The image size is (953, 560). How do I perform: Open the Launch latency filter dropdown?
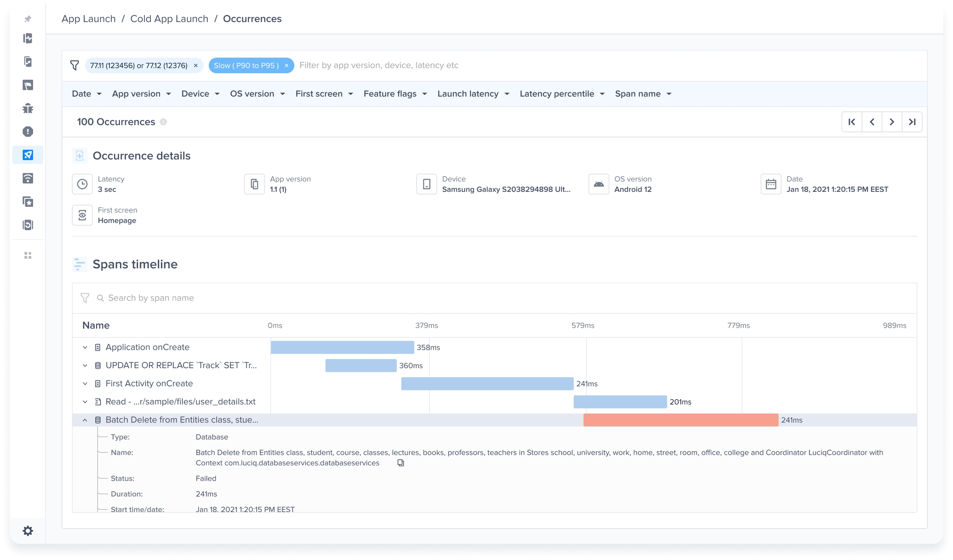pos(473,94)
